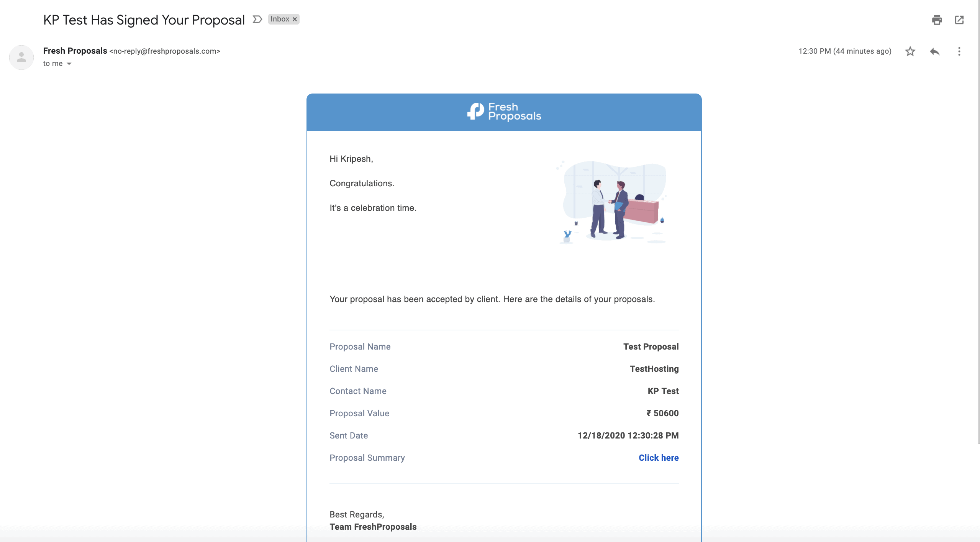Click the Fresh Proposals sender name

[75, 51]
